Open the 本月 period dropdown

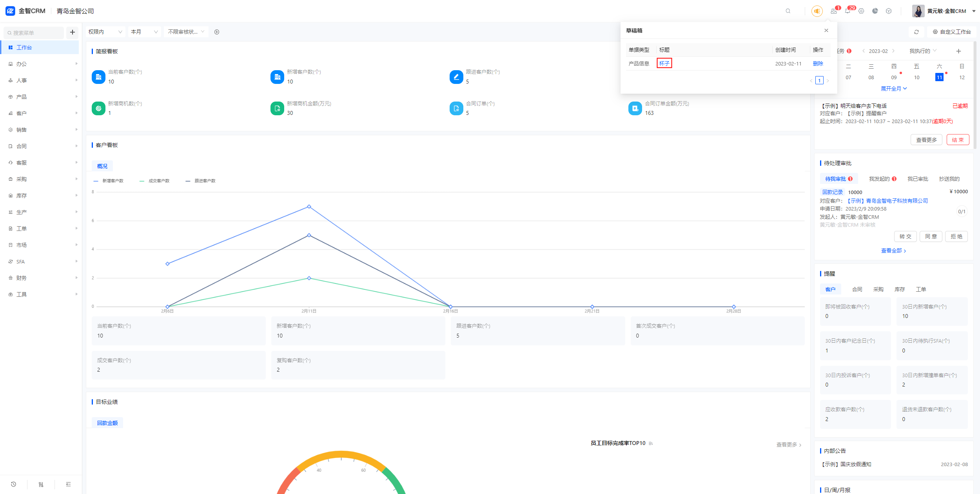click(144, 32)
